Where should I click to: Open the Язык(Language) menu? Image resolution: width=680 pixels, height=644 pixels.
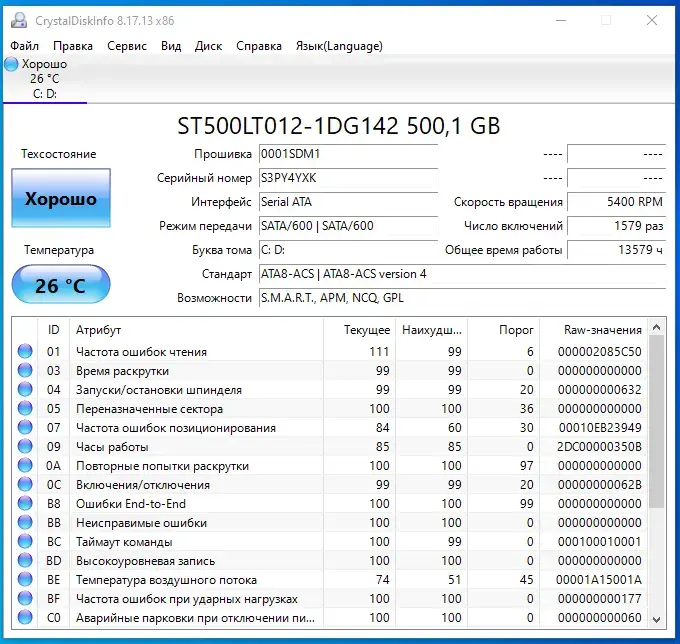[339, 46]
